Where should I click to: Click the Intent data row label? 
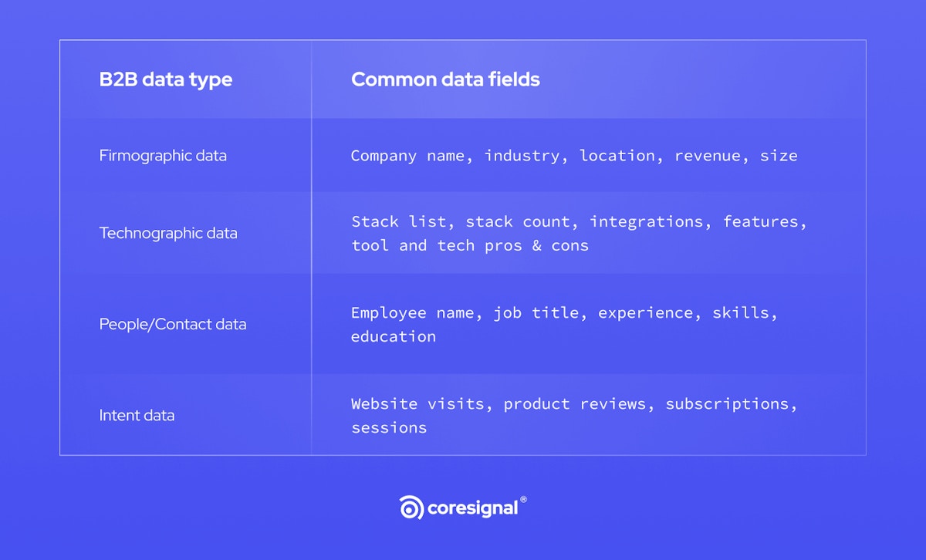pyautogui.click(x=137, y=415)
